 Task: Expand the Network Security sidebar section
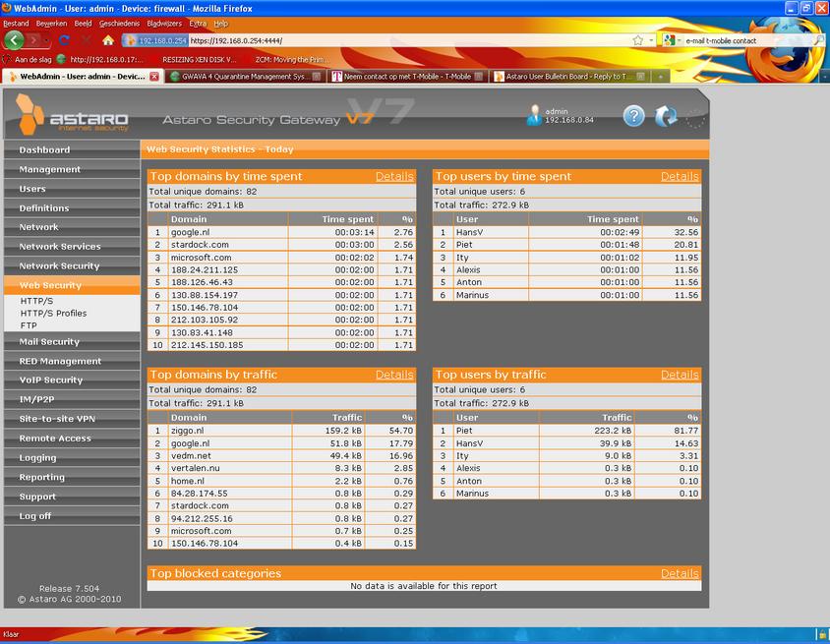(x=60, y=265)
